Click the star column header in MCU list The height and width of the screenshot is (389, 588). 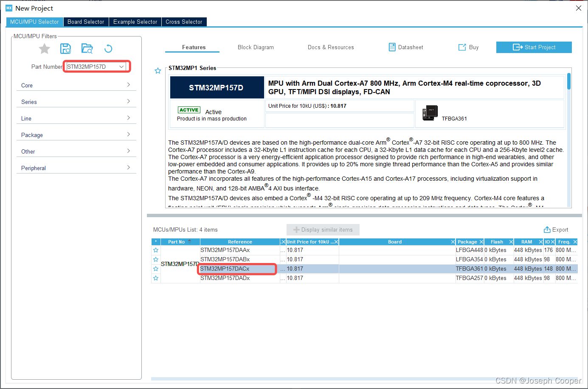tap(156, 242)
